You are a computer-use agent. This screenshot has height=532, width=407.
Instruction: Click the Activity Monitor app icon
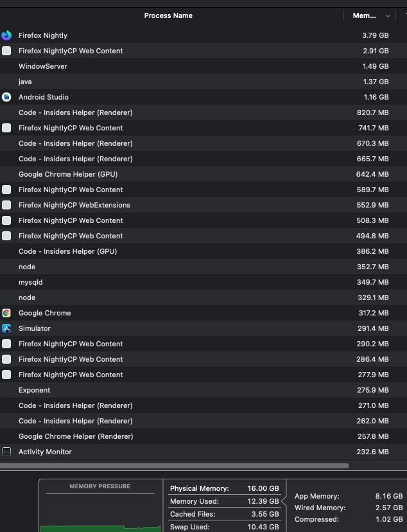[6, 452]
